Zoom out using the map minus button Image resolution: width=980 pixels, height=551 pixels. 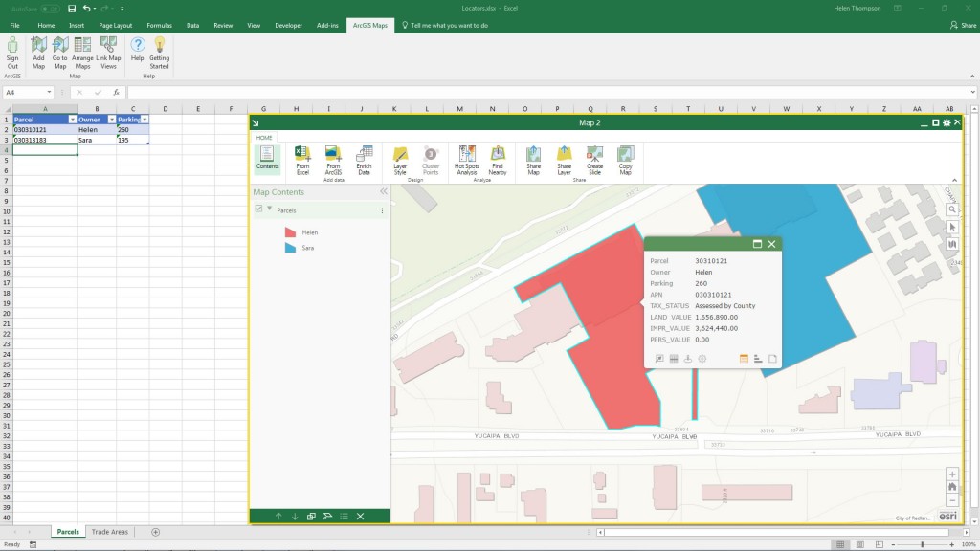click(x=952, y=500)
